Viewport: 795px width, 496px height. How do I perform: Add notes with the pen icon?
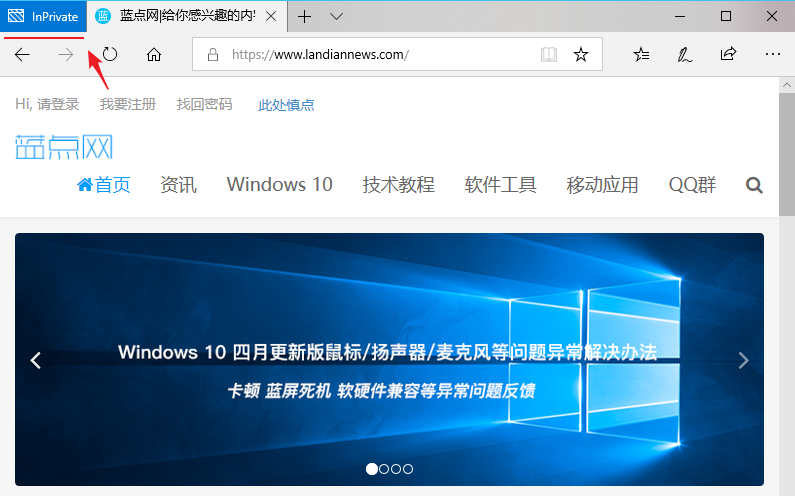[x=684, y=54]
